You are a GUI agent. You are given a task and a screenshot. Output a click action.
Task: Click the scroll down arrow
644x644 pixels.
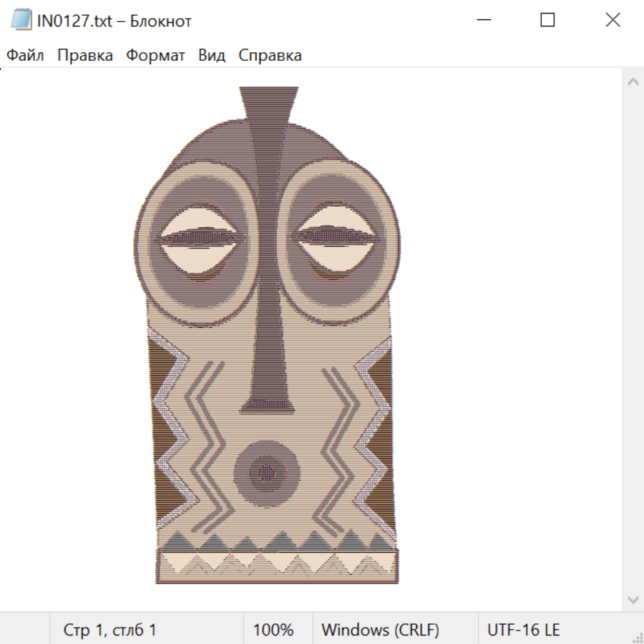click(x=633, y=598)
